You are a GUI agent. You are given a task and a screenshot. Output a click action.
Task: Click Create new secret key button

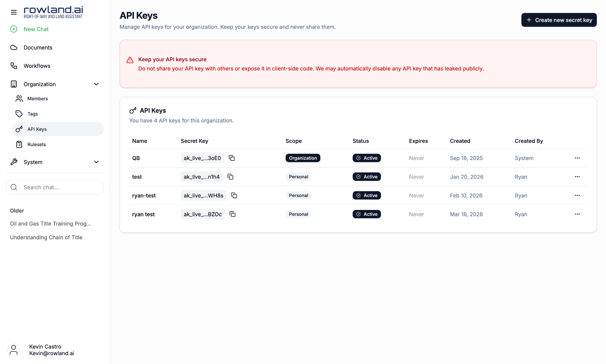point(559,20)
